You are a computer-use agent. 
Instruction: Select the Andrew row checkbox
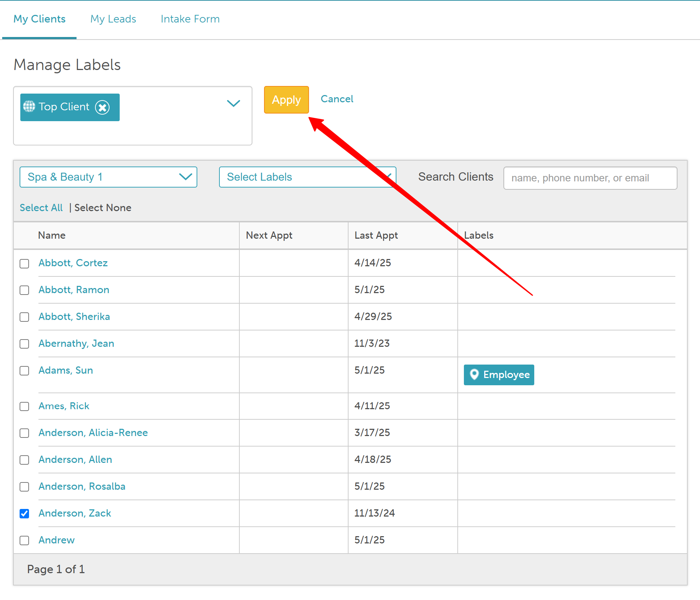tap(24, 541)
